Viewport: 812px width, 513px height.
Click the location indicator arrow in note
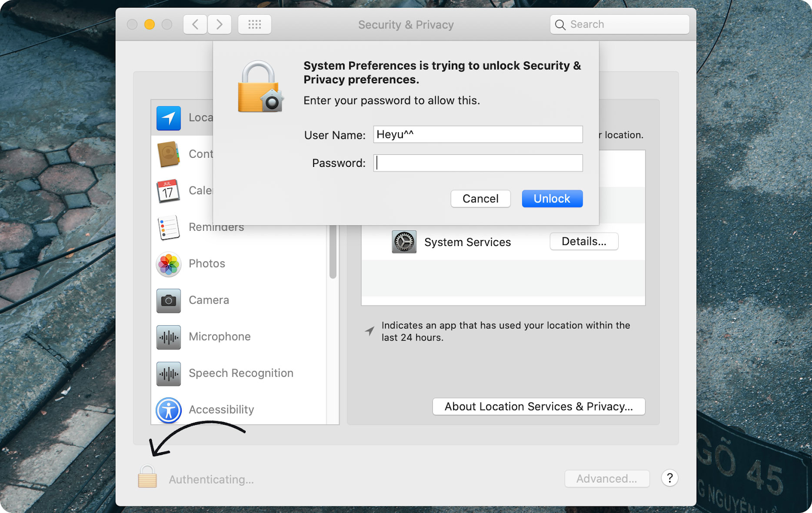pyautogui.click(x=369, y=331)
